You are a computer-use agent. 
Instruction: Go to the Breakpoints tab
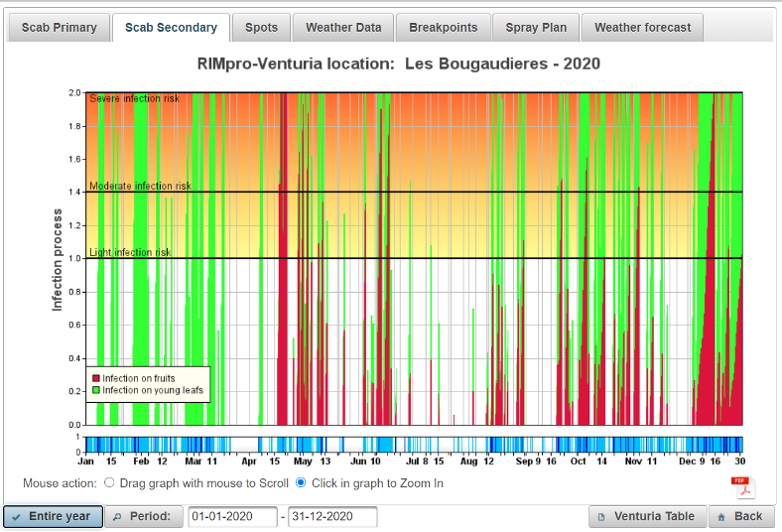pos(443,28)
